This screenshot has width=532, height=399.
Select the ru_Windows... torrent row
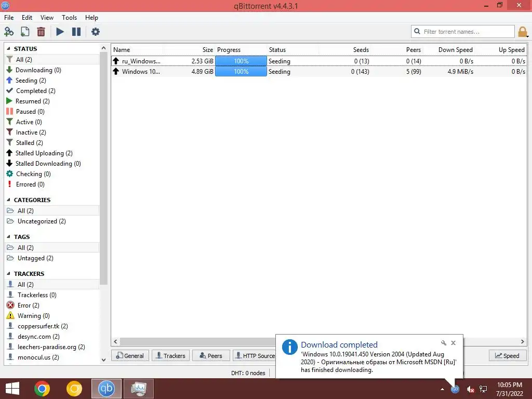click(x=319, y=61)
